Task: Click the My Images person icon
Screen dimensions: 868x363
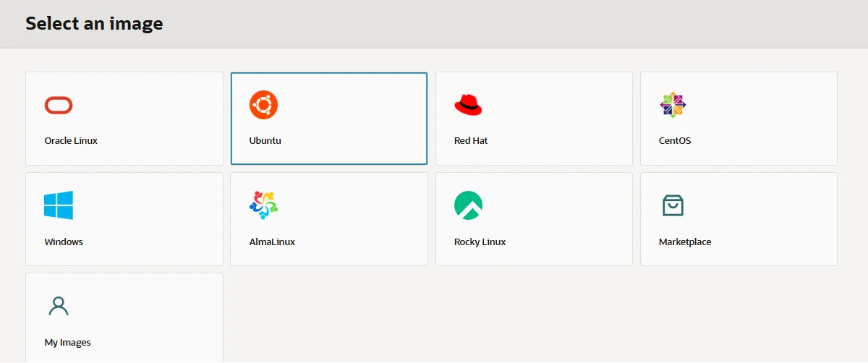Action: coord(59,306)
